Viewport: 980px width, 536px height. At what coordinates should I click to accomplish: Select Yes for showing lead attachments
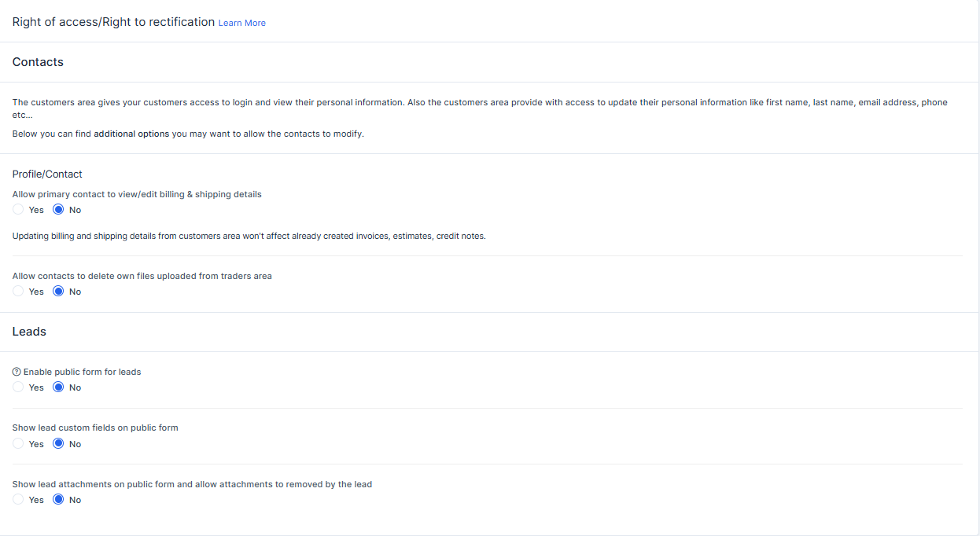(18, 500)
